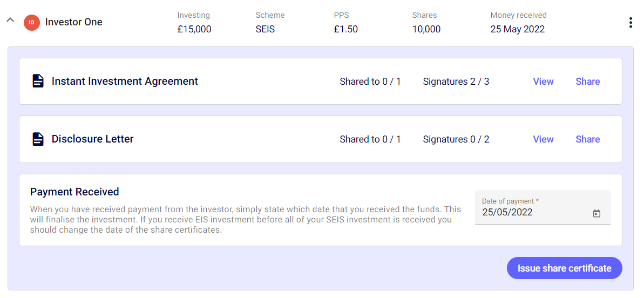
Task: Click Signatures 2 / 3 status
Action: point(456,82)
